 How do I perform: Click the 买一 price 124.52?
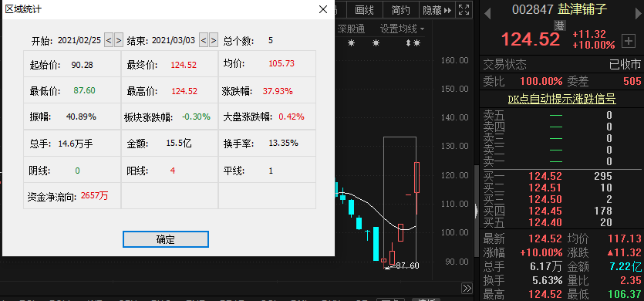(545, 177)
